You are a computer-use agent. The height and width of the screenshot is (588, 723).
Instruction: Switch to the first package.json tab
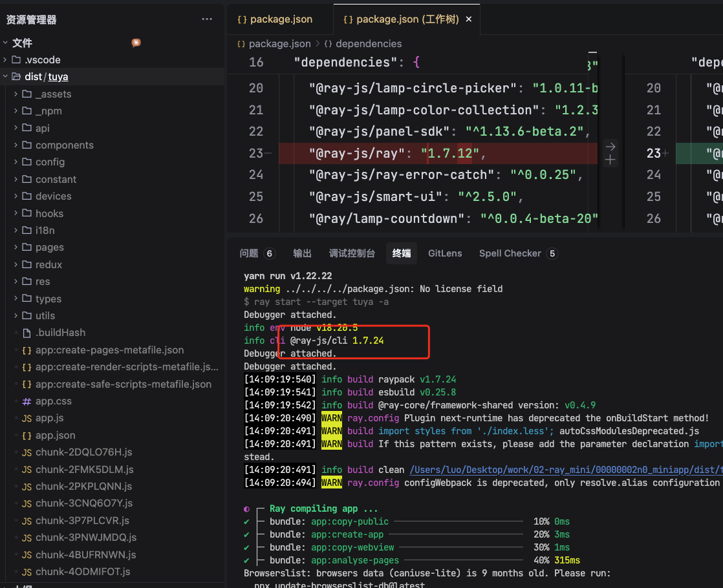click(x=279, y=19)
